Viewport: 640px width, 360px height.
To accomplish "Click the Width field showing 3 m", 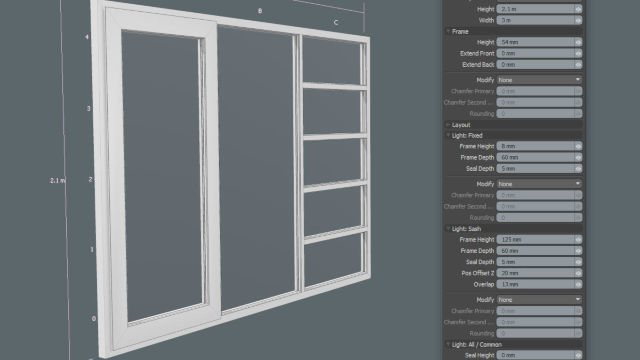I will click(x=539, y=20).
